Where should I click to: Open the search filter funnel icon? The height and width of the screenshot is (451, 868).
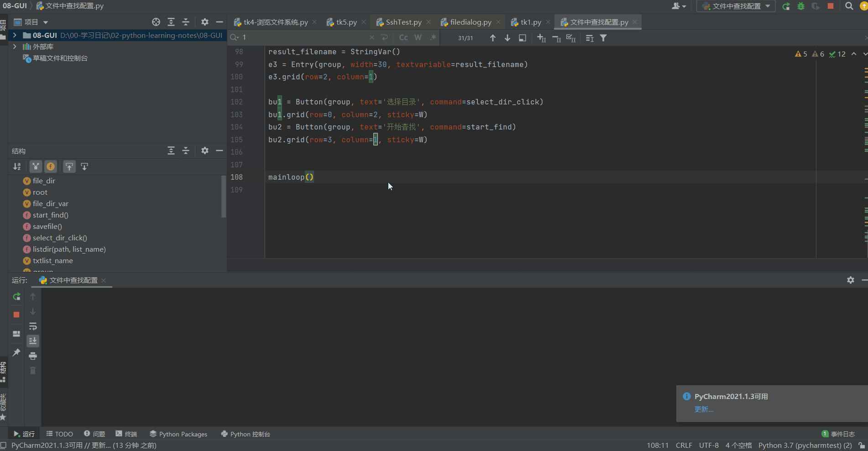tap(603, 38)
